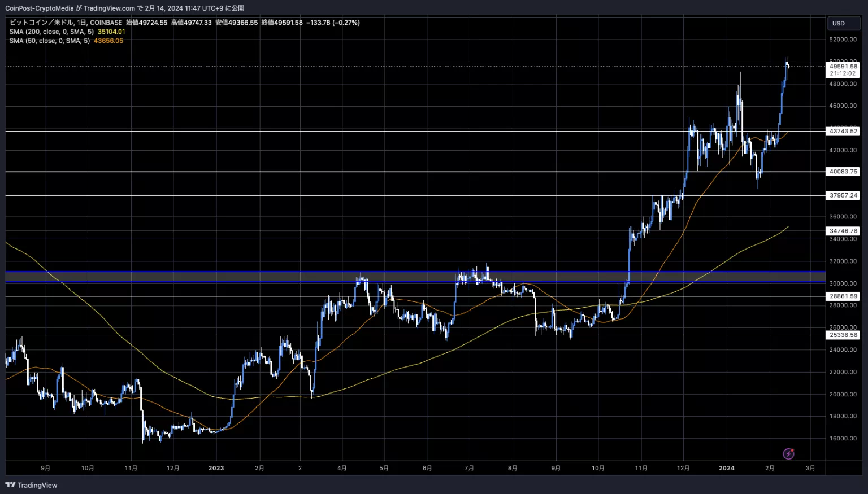Click the 安値49366.55 low value

236,23
